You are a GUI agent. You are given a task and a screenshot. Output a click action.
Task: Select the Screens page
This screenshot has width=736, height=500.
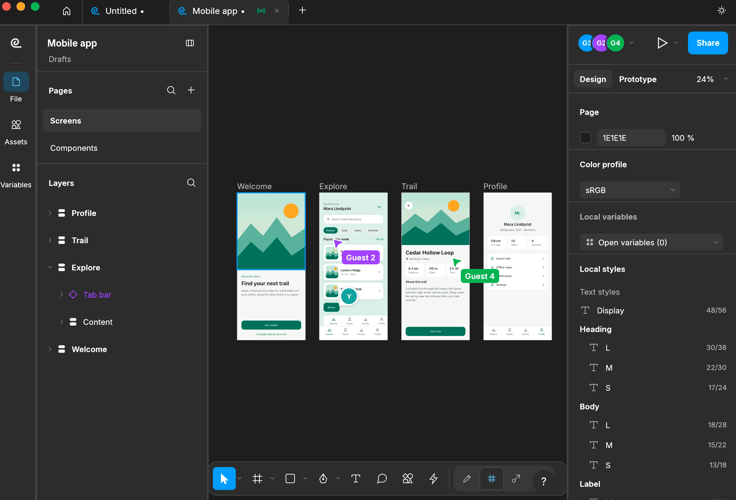[x=122, y=121]
